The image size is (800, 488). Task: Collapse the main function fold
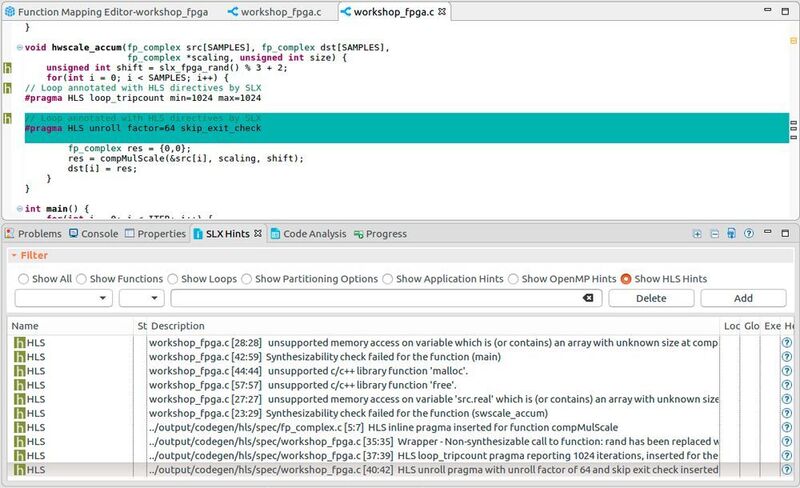pos(19,209)
